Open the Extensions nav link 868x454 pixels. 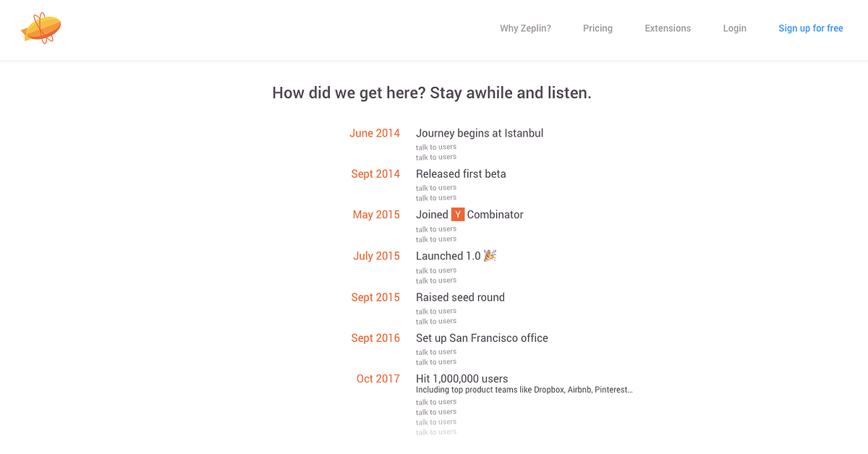coord(668,28)
